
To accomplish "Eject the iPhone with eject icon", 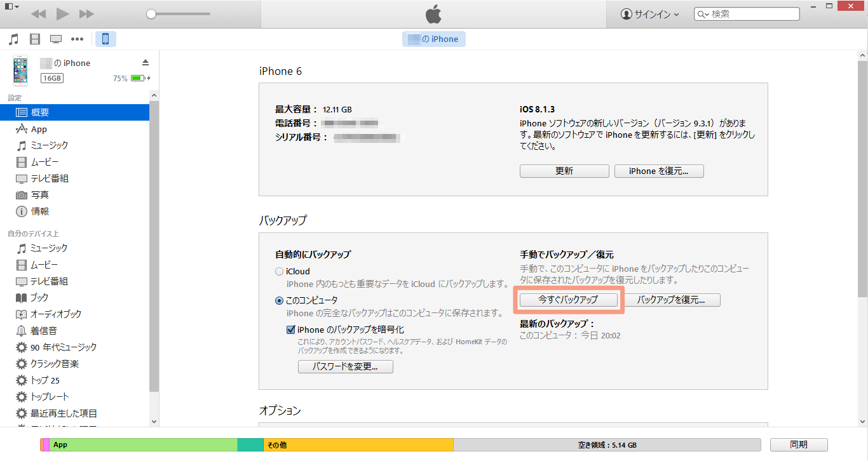I will click(x=145, y=62).
